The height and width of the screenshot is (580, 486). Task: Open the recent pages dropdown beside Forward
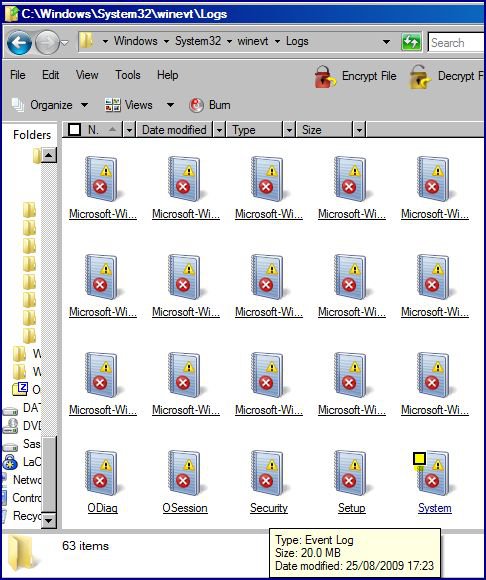[64, 43]
